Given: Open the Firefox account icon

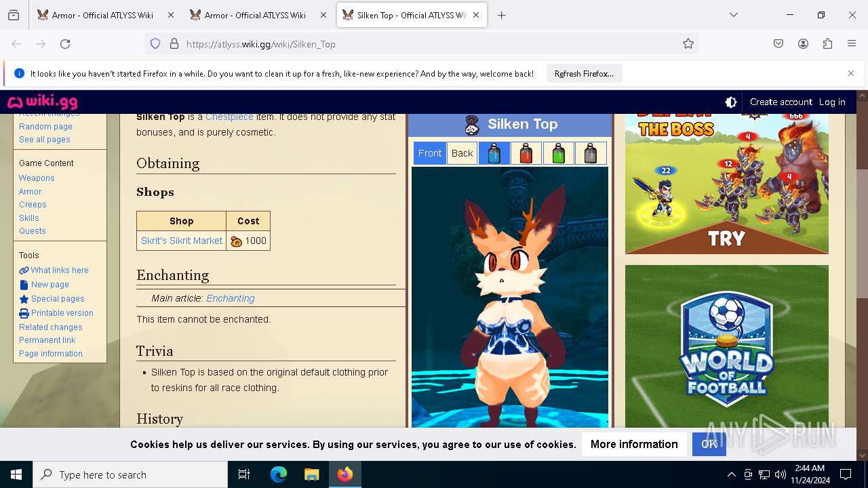Looking at the screenshot, I should pos(803,43).
